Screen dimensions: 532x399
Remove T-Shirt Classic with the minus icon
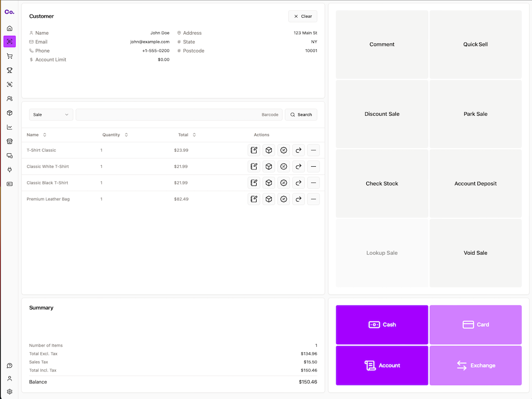[313, 150]
